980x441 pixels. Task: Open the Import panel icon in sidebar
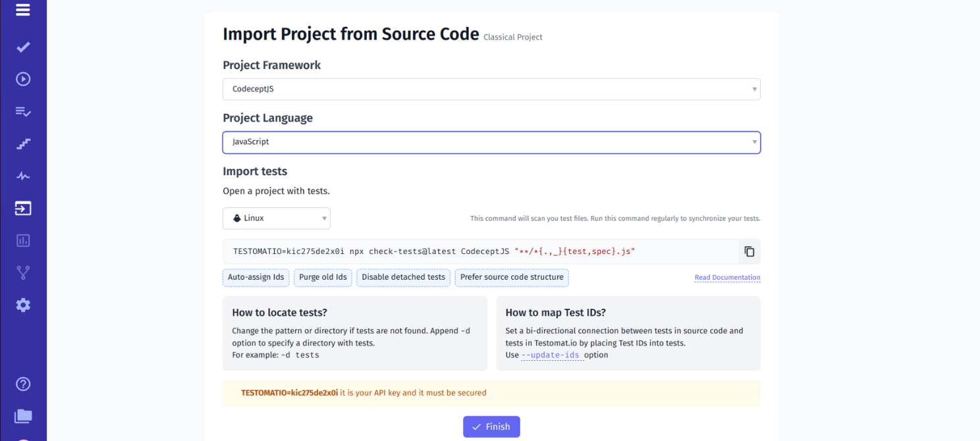[23, 208]
